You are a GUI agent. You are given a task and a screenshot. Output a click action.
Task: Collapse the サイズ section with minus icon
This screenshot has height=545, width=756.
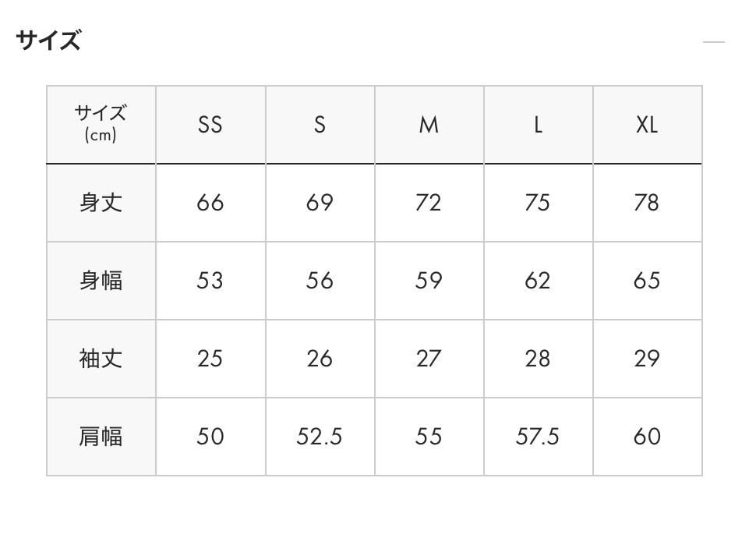click(x=713, y=41)
